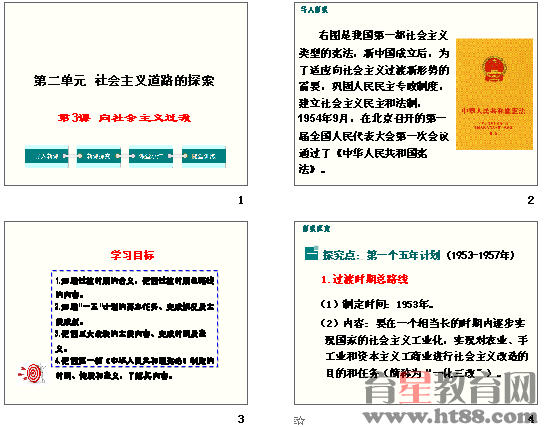
Task: Click the red 学习目标 heading
Action: pyautogui.click(x=132, y=255)
